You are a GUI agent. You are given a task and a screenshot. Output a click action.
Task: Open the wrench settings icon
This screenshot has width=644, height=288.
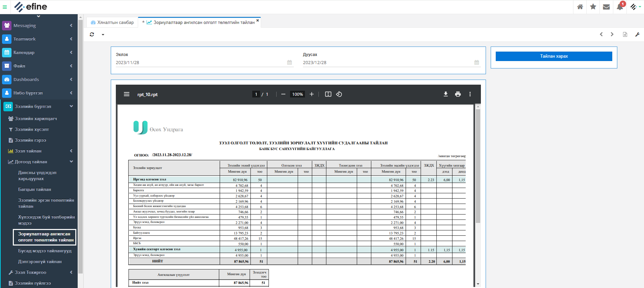tap(637, 34)
